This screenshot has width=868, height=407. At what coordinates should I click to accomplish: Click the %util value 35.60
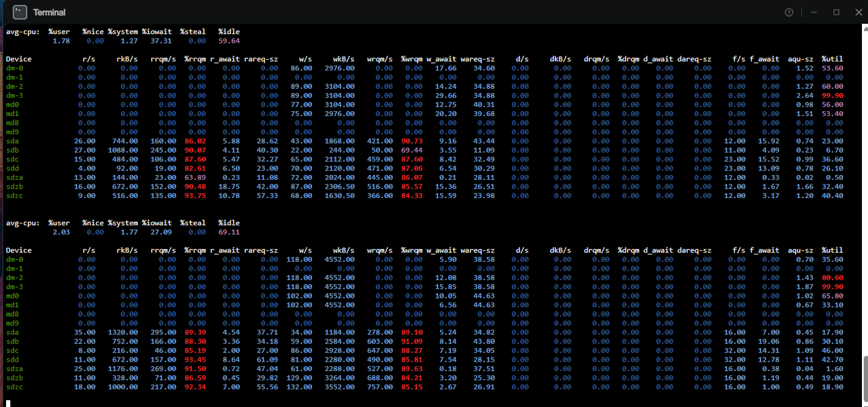coord(832,259)
